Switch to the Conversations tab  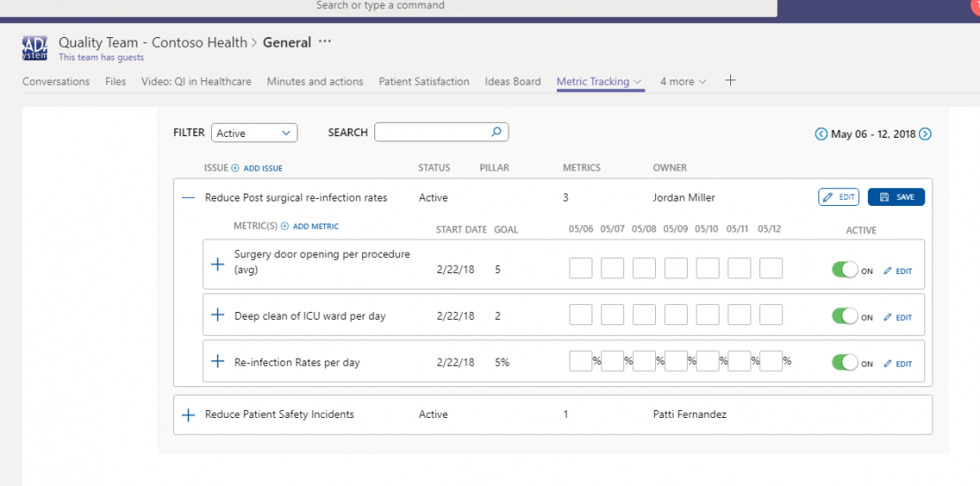click(57, 81)
